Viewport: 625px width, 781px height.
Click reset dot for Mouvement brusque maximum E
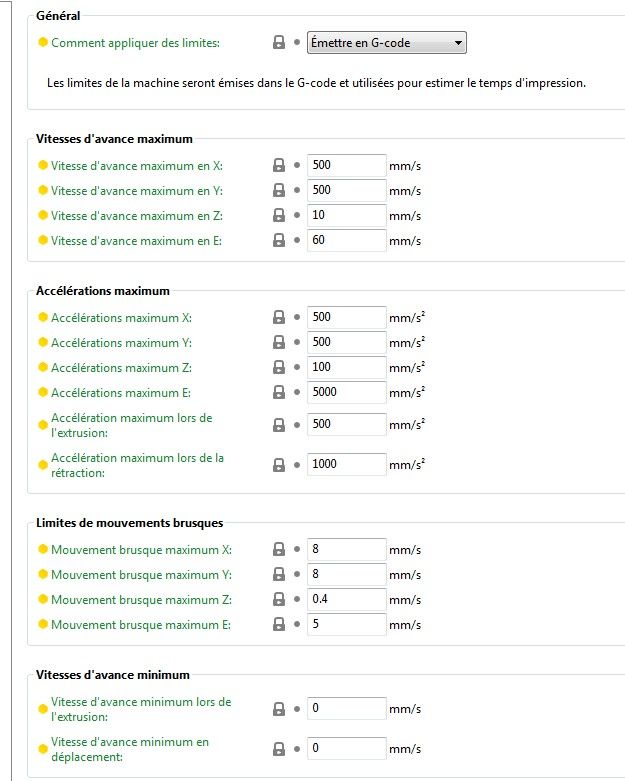coord(296,625)
